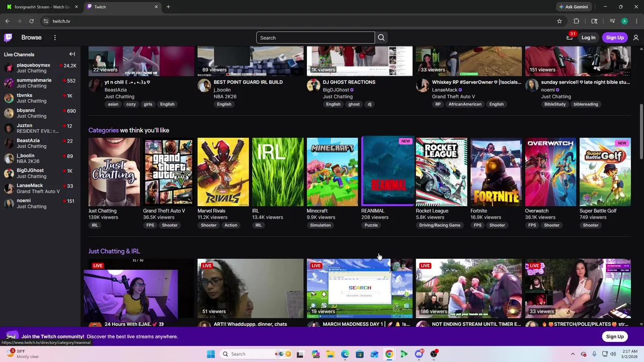Open summyahmarie channel in sidebar
Viewport: 644px width, 362px height.
(40, 83)
